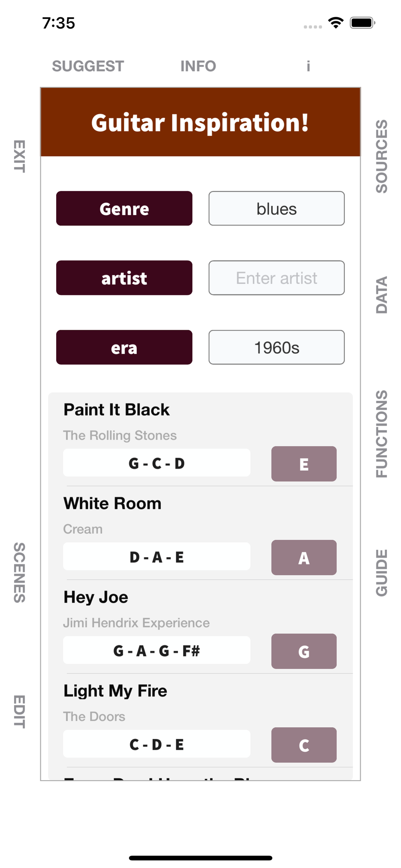This screenshot has width=401, height=868.
Task: Select the G - A - G - F# chord box
Action: pyautogui.click(x=156, y=650)
